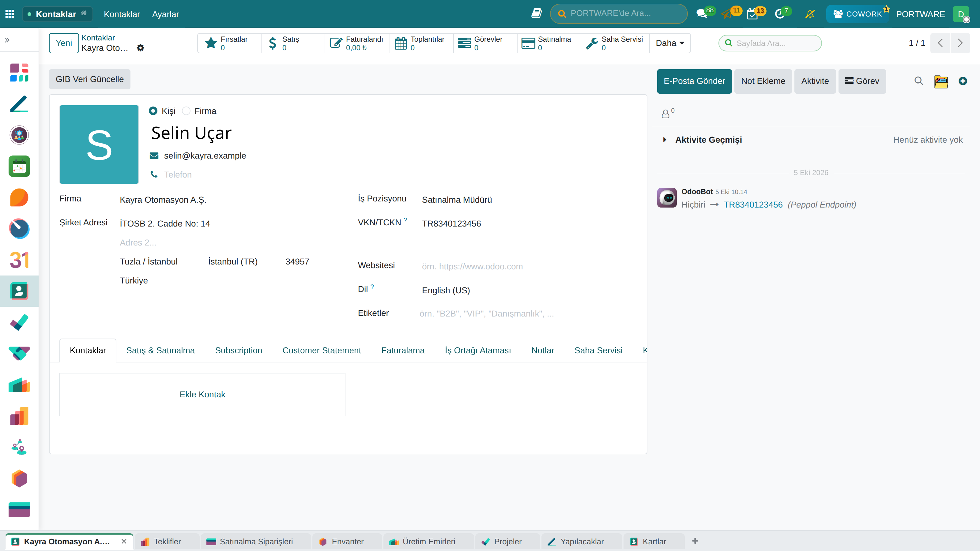The width and height of the screenshot is (980, 551).
Task: Open the apps grid menu icon
Action: (10, 14)
